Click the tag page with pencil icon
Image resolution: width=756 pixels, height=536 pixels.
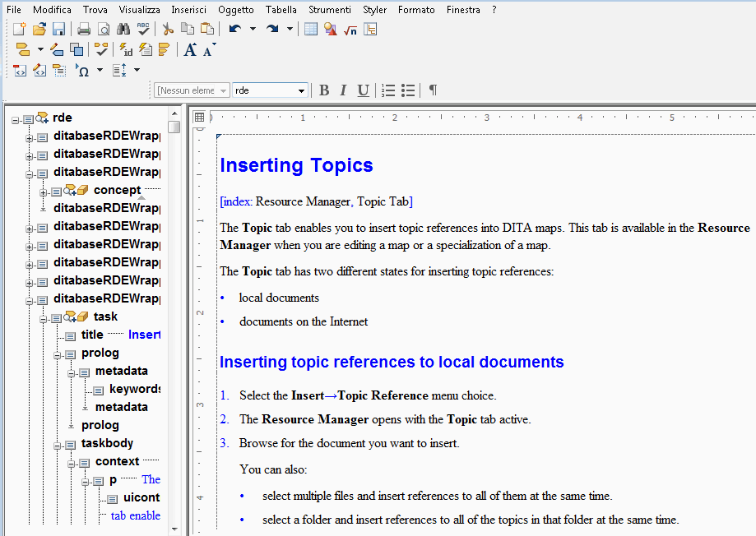tap(39, 71)
